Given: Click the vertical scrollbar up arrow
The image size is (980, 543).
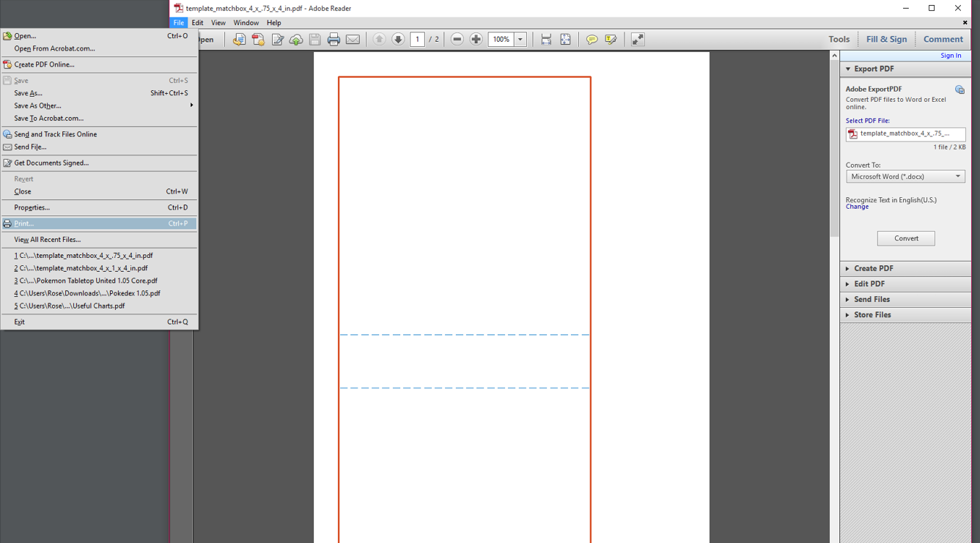Looking at the screenshot, I should [x=834, y=56].
